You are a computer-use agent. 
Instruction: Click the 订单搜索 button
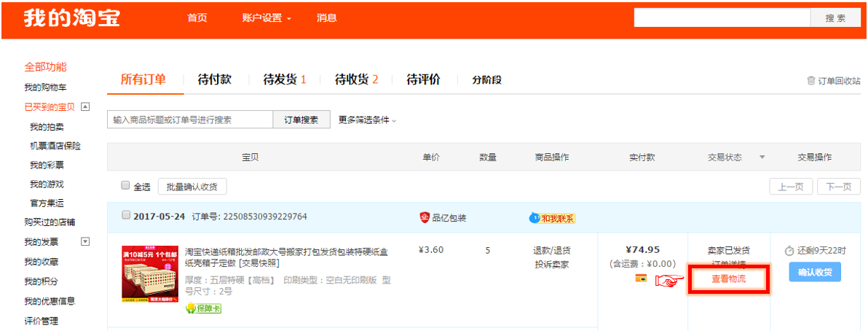click(301, 120)
